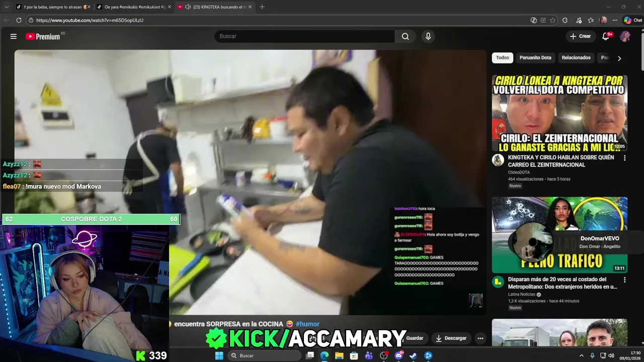
Task: Open File Explorer from taskbar
Action: click(339, 355)
